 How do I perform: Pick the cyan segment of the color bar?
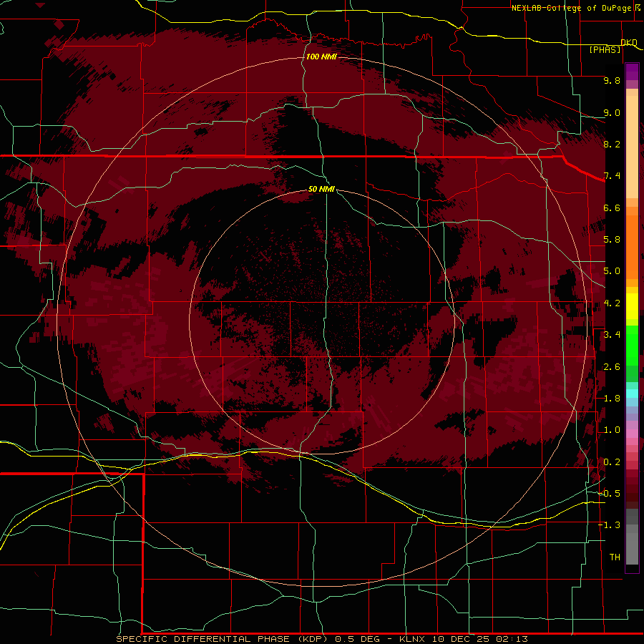[632, 394]
